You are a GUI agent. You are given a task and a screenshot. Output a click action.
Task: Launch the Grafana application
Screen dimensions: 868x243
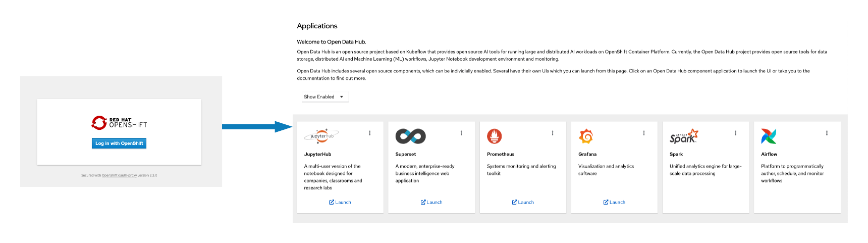(614, 203)
